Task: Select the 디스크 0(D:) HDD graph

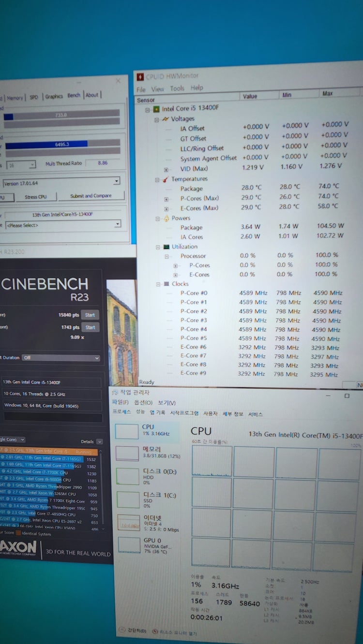Action: point(128,476)
